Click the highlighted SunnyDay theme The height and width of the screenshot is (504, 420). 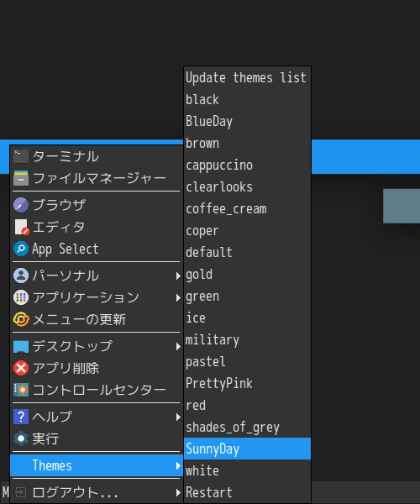click(247, 449)
